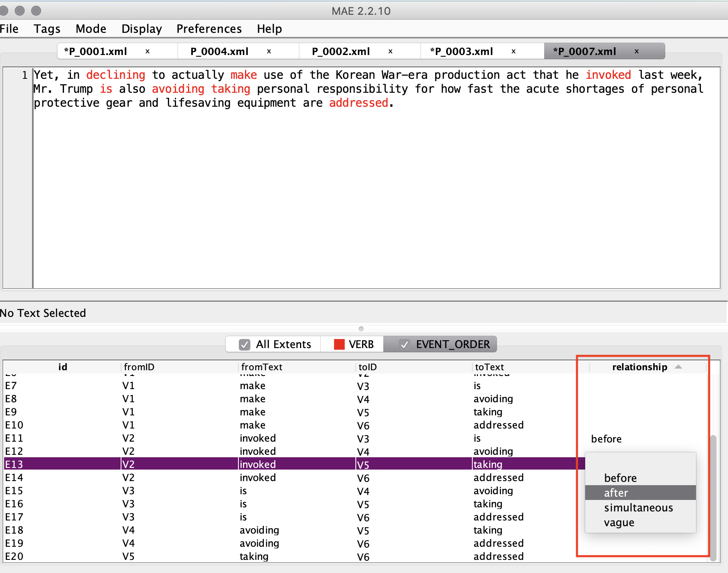Close the *P_0007.xml tab
Viewport: 728px width, 573px height.
[x=636, y=51]
